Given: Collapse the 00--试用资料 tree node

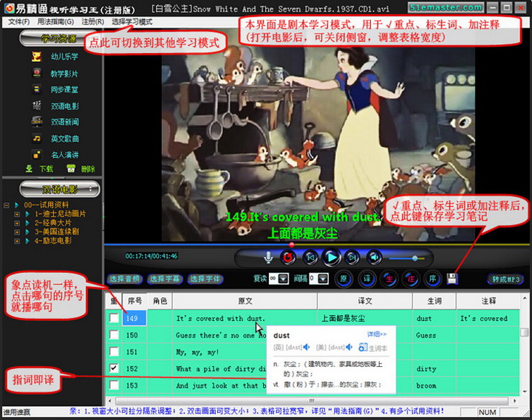Looking at the screenshot, I should pyautogui.click(x=6, y=205).
